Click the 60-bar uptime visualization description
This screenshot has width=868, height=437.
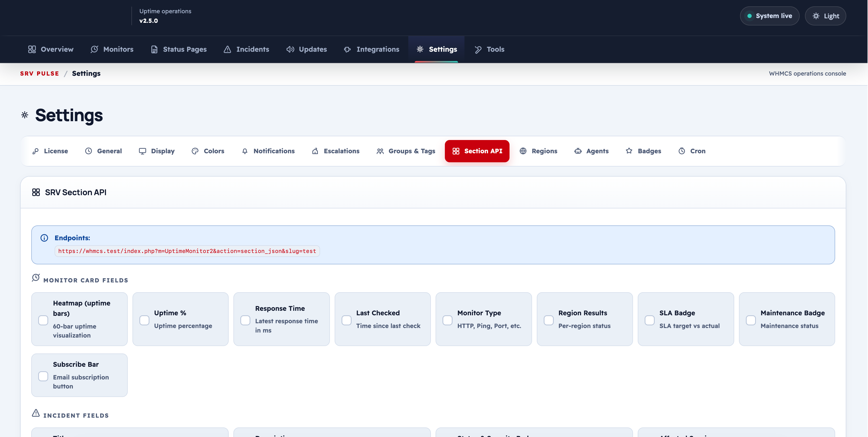pyautogui.click(x=74, y=331)
